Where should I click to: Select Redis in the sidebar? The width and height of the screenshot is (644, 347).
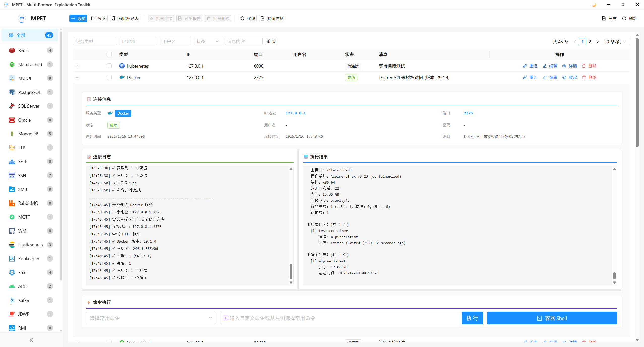pyautogui.click(x=23, y=50)
